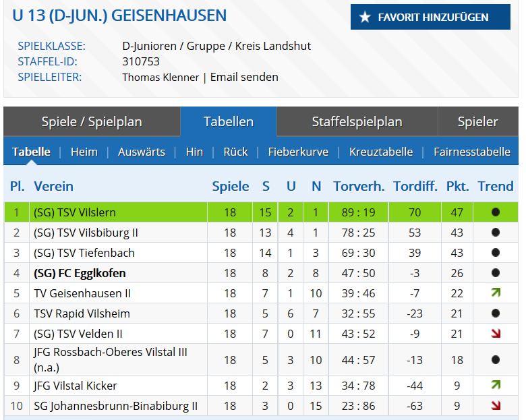Open the (SG) TSV Vilsbiburg II team
This screenshot has height=420, width=526.
click(x=86, y=233)
